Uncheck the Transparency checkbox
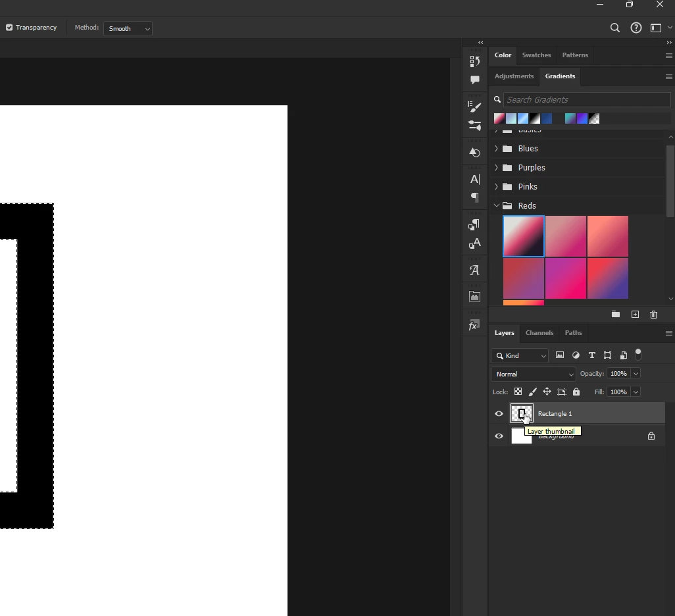This screenshot has height=616, width=675. [9, 28]
